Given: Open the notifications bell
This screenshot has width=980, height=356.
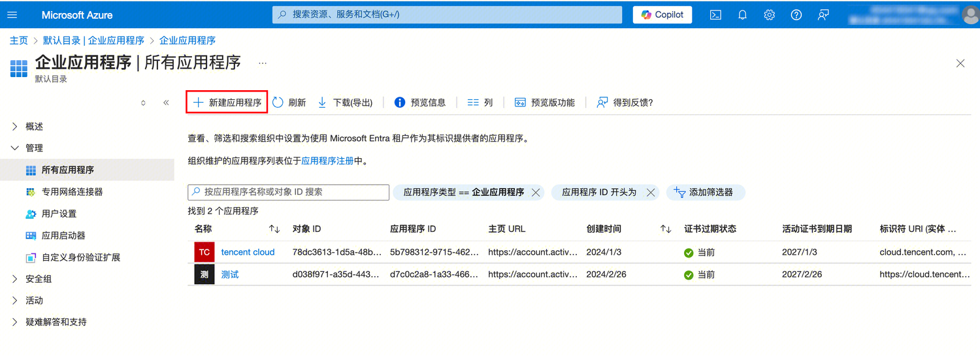Looking at the screenshot, I should coord(742,14).
